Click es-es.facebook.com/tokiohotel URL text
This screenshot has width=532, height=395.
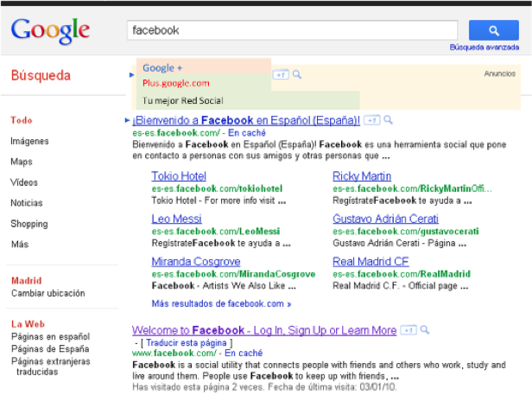pyautogui.click(x=217, y=188)
